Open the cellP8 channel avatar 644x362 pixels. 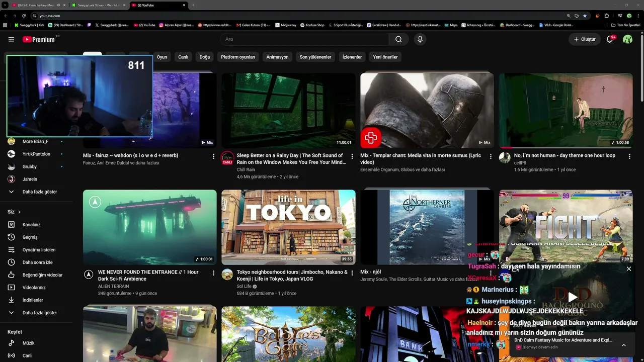coord(505,158)
